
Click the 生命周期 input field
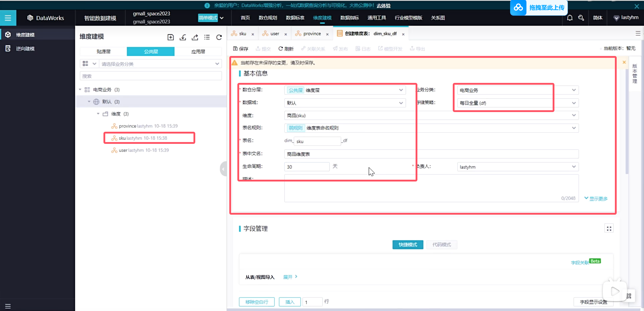pos(307,167)
